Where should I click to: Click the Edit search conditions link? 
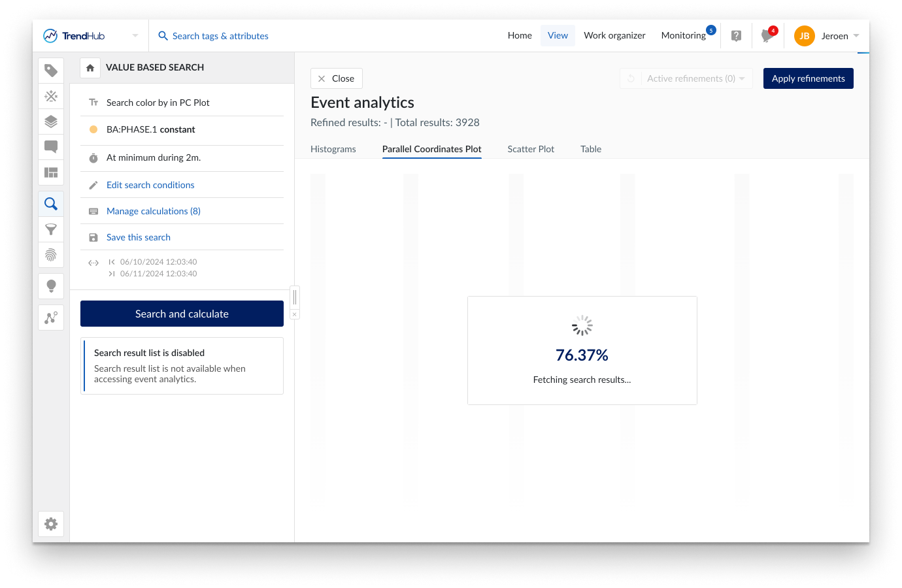pyautogui.click(x=150, y=185)
